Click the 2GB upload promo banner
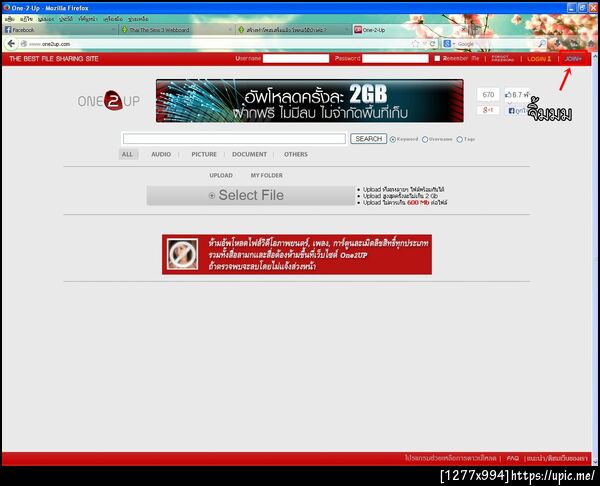Image resolution: width=600 pixels, height=486 pixels. [x=310, y=101]
